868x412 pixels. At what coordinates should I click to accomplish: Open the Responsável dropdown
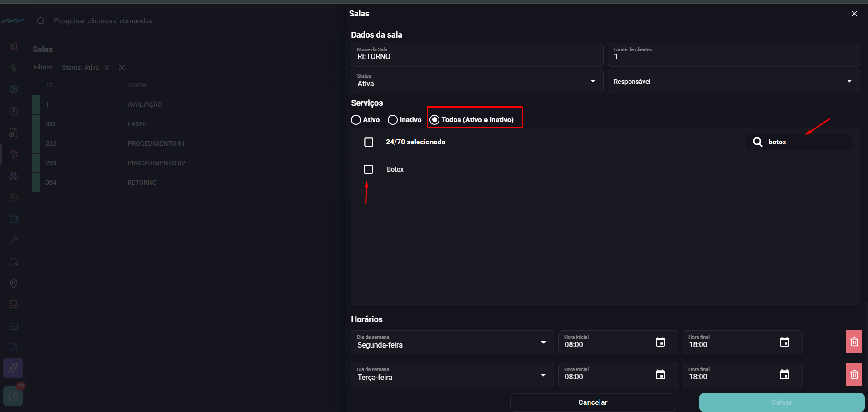pyautogui.click(x=734, y=81)
